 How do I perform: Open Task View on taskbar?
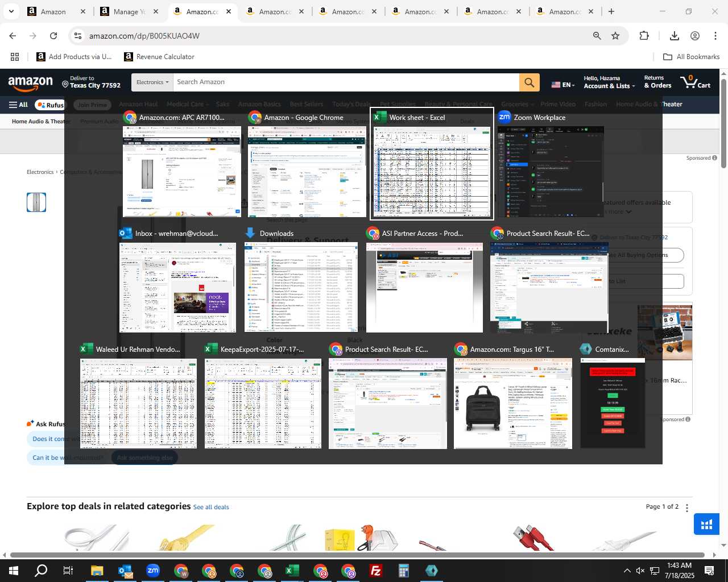coord(68,571)
